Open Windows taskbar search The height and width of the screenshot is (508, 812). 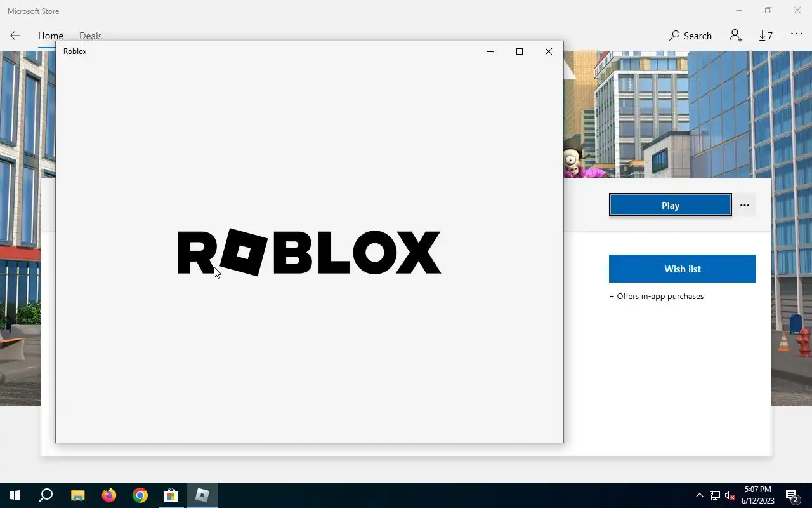point(46,495)
